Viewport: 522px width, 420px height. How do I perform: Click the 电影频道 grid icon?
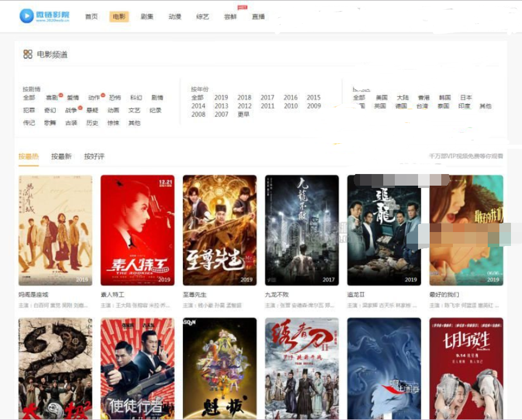pyautogui.click(x=27, y=54)
